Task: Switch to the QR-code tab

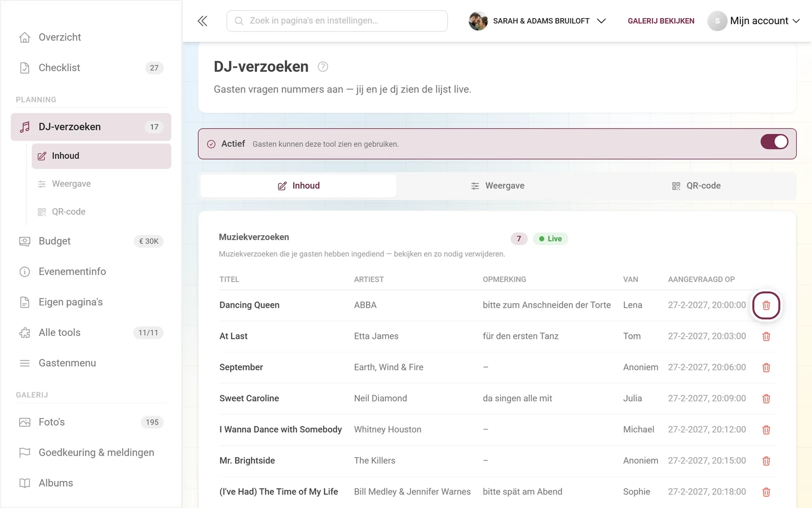Action: tap(696, 186)
